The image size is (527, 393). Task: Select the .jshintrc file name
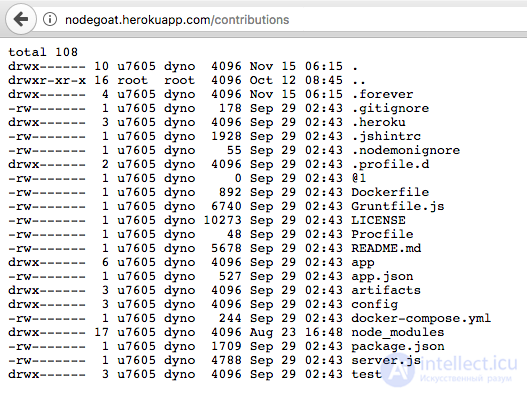(386, 136)
